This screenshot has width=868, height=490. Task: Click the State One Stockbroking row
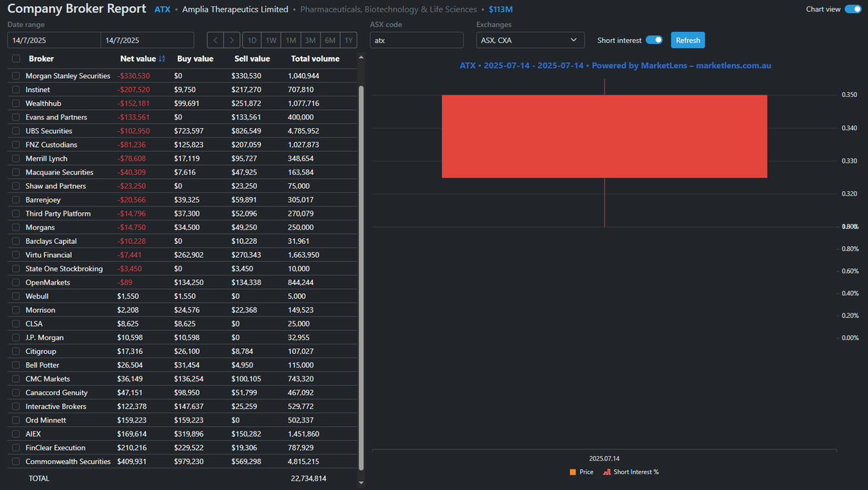tap(182, 269)
